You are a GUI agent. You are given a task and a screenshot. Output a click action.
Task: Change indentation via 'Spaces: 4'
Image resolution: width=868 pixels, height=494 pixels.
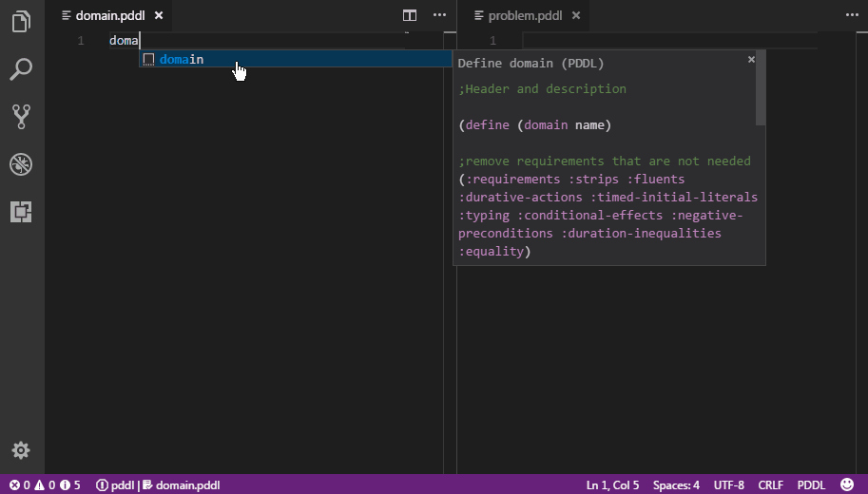(x=676, y=485)
